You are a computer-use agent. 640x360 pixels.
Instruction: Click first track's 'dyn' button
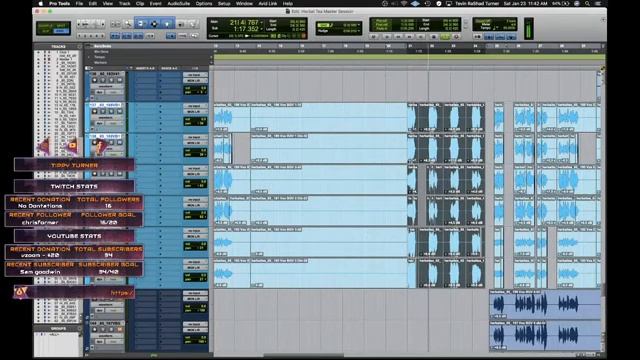tap(99, 92)
